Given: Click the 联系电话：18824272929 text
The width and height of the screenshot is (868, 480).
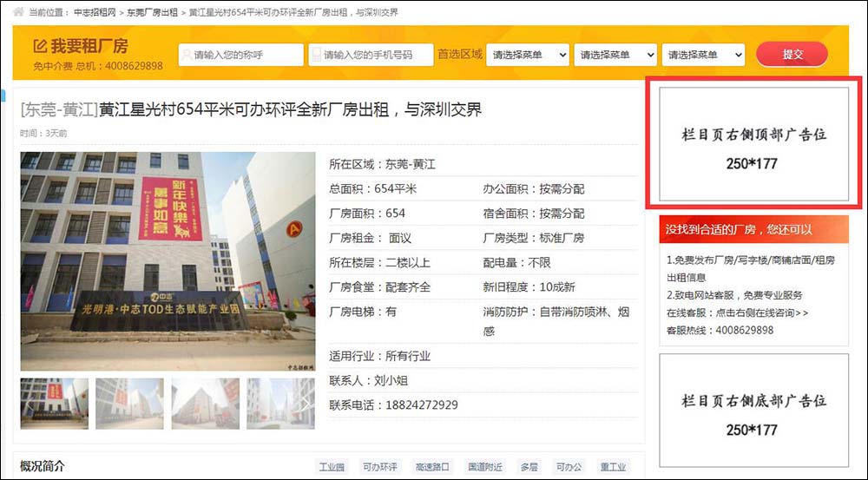Looking at the screenshot, I should [x=393, y=405].
